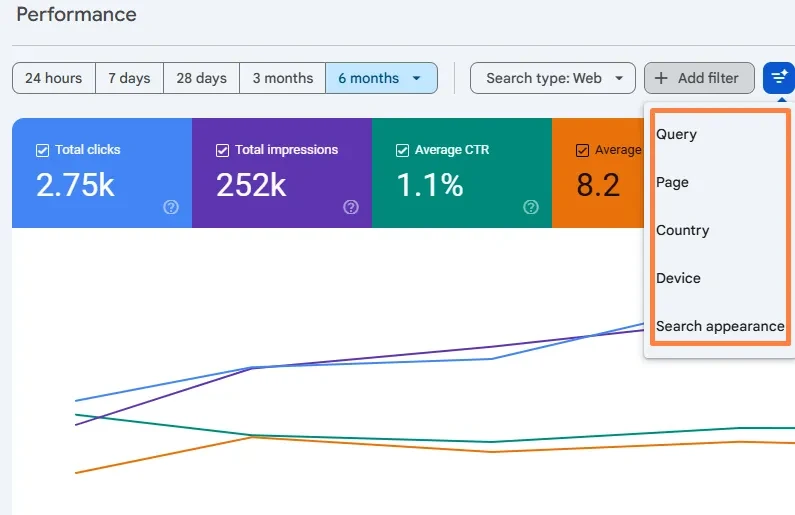Disable the Average CTR checkbox

coord(402,150)
